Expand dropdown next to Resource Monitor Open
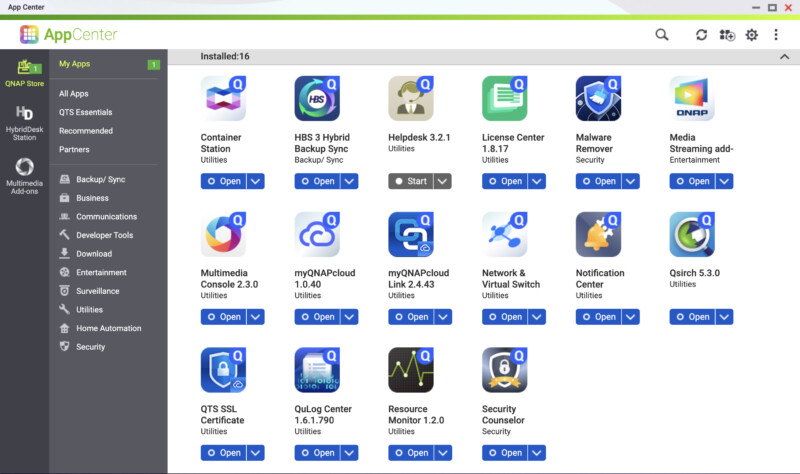The image size is (800, 474). pyautogui.click(x=443, y=453)
